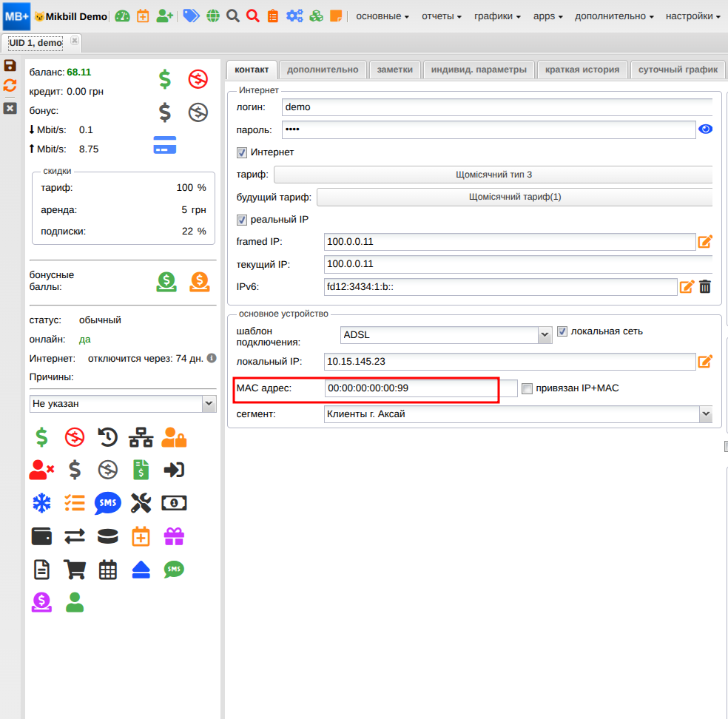The height and width of the screenshot is (719, 728).
Task: Toggle the Интернет checkbox
Action: (x=242, y=152)
